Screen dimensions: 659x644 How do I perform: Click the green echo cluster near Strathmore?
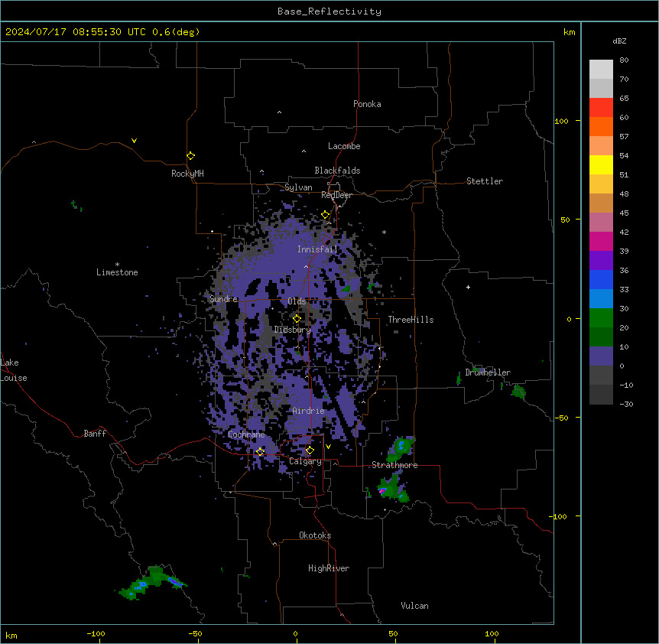tap(401, 449)
